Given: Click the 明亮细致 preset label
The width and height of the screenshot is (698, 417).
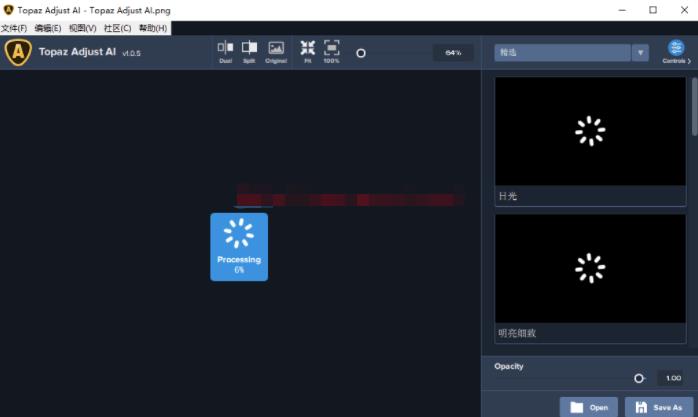Looking at the screenshot, I should click(517, 333).
